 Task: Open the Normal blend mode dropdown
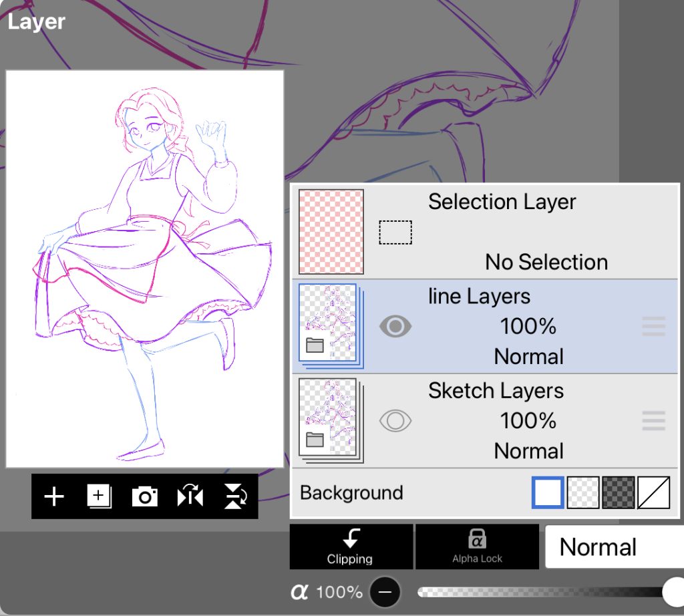[613, 547]
